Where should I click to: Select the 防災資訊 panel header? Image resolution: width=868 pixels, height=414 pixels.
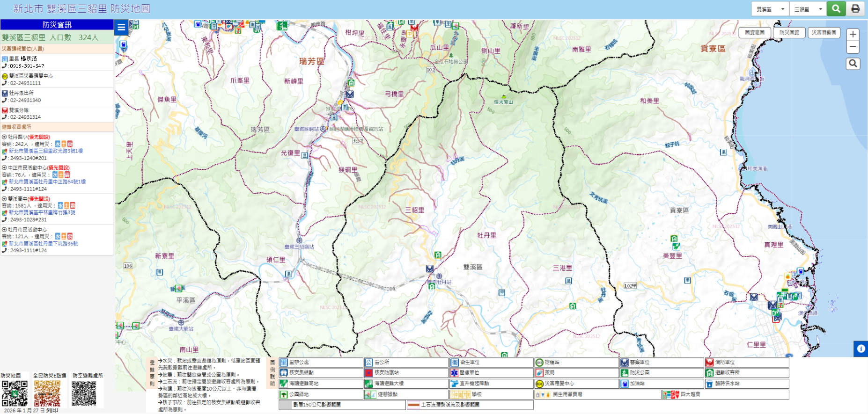[x=57, y=25]
